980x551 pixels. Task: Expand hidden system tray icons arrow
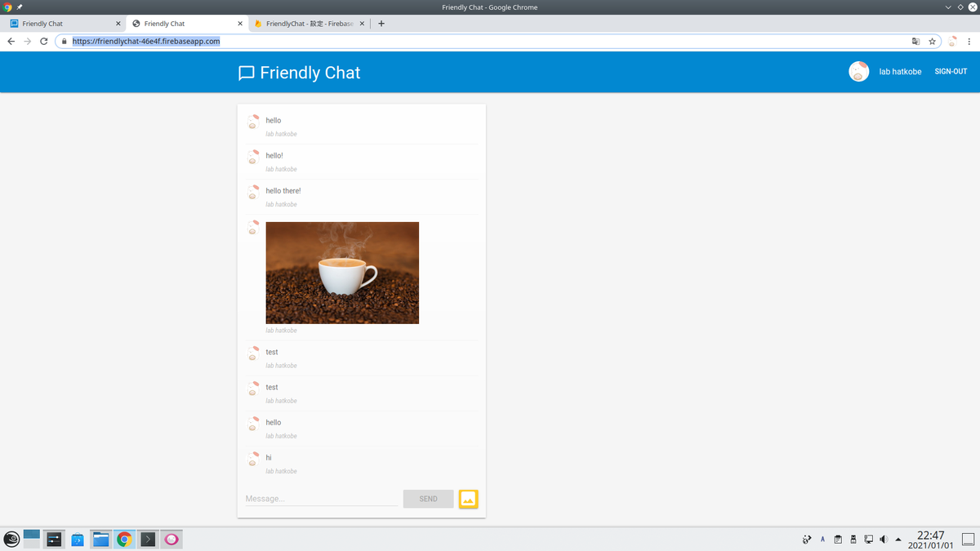[x=898, y=540]
